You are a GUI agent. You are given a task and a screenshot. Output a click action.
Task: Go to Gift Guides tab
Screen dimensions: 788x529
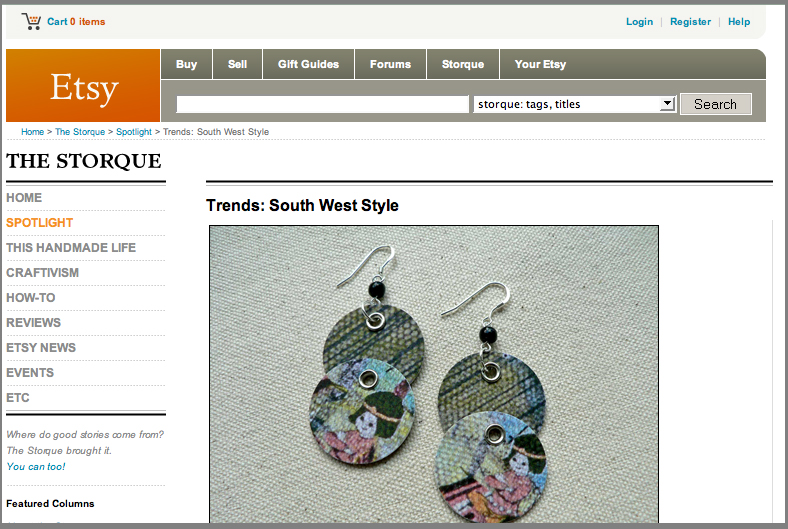[309, 64]
